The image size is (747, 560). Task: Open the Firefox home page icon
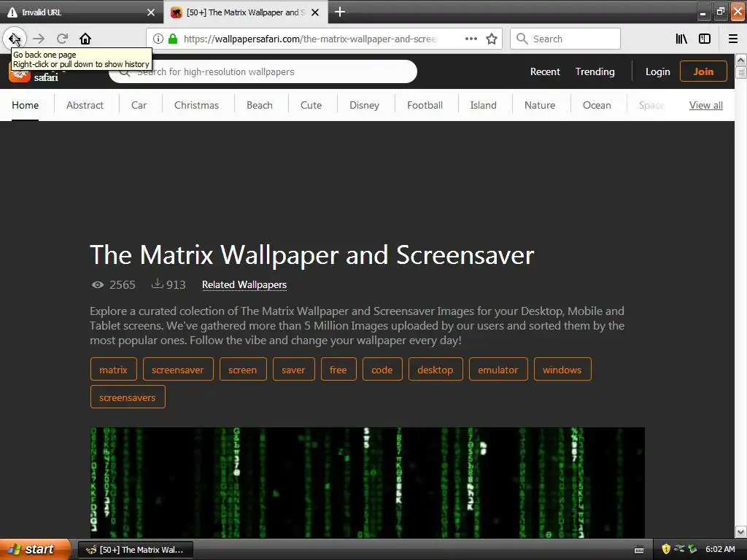click(x=85, y=39)
